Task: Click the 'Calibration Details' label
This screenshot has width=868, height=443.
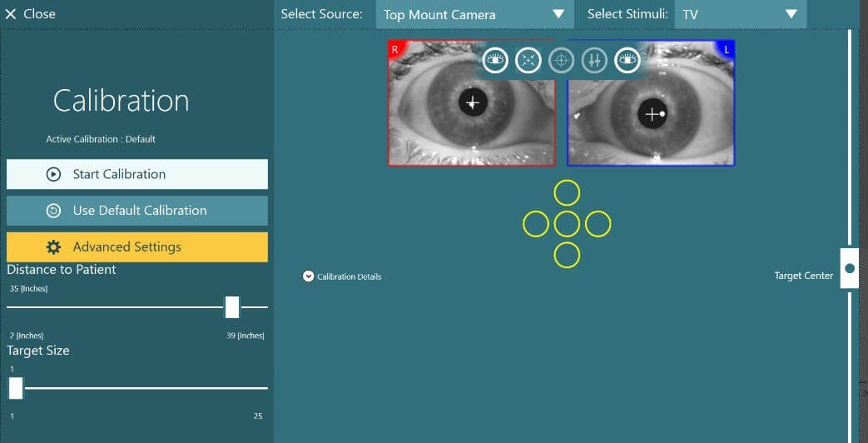Action: click(350, 276)
